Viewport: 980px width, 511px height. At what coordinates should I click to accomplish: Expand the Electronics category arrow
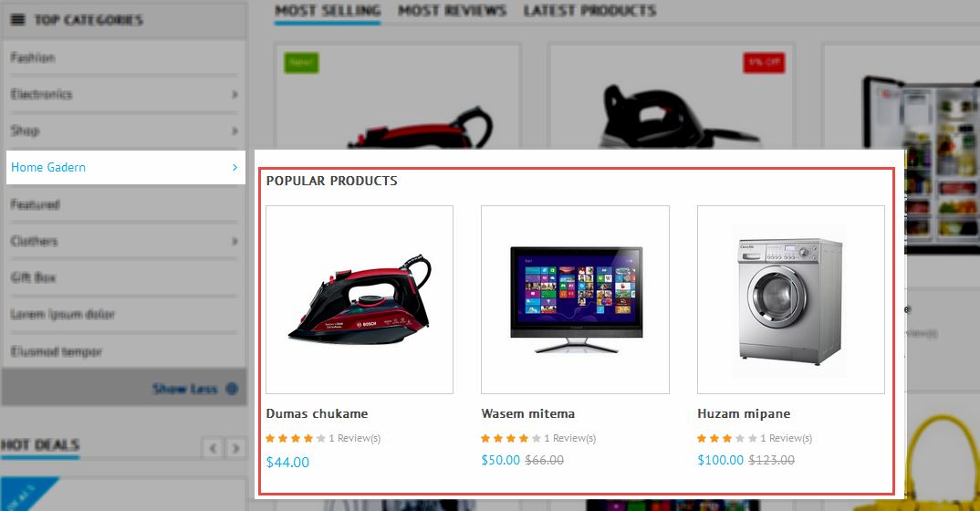(x=235, y=94)
